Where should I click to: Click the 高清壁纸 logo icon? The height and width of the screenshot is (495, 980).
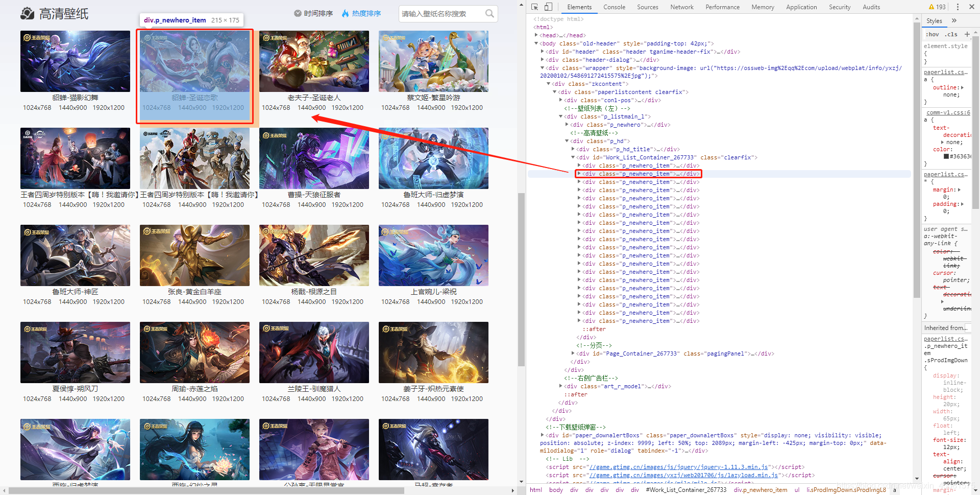(x=28, y=13)
